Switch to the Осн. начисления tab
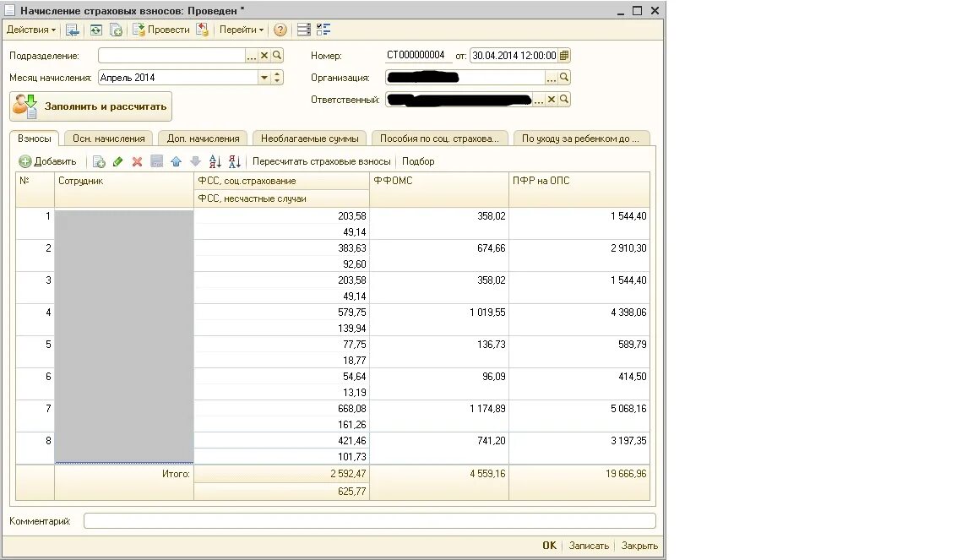The height and width of the screenshot is (560, 973). coord(109,139)
